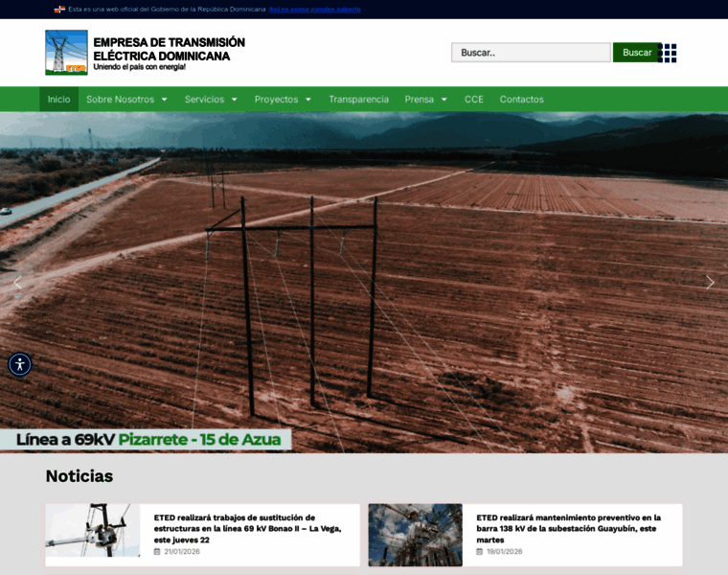Screen dimensions: 728x575
Task: Expand the Servicios menu arrow
Action: click(x=235, y=100)
